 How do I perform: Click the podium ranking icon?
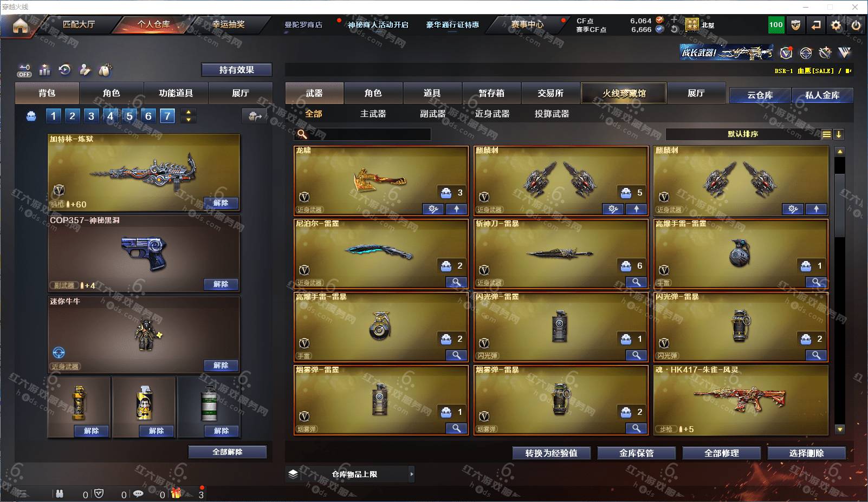[x=45, y=70]
